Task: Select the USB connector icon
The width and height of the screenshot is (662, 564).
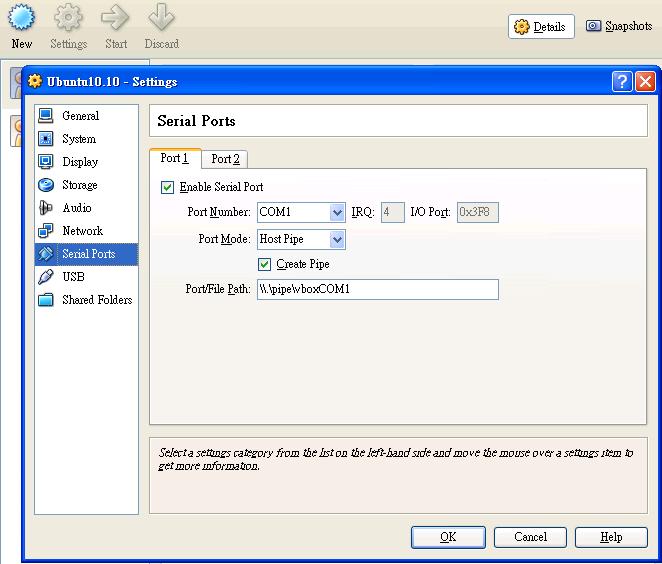Action: click(x=46, y=277)
